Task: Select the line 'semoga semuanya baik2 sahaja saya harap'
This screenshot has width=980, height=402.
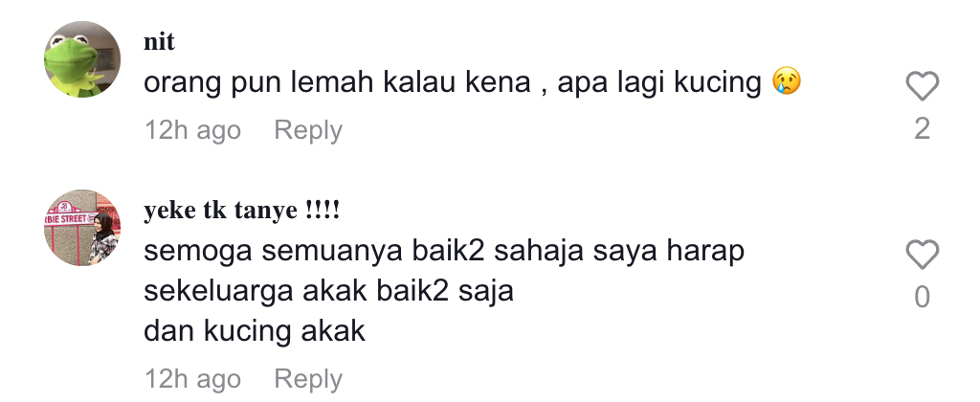Action: click(x=444, y=251)
